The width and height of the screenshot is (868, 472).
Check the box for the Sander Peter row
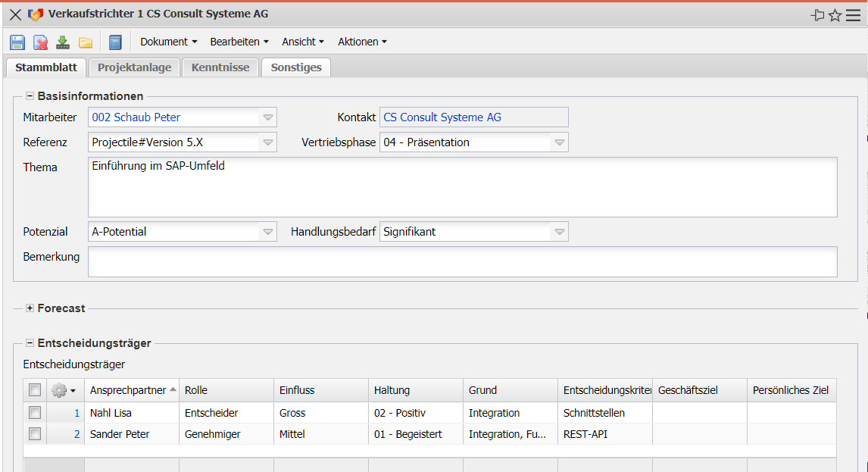tap(35, 434)
